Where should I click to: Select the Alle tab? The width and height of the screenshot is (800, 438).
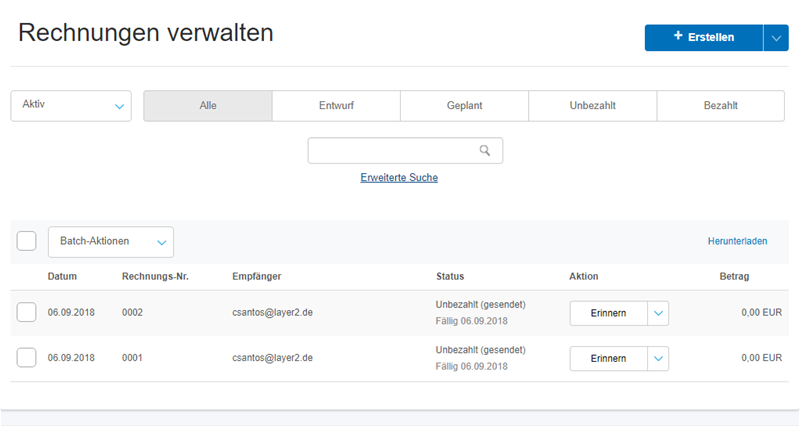[x=208, y=106]
